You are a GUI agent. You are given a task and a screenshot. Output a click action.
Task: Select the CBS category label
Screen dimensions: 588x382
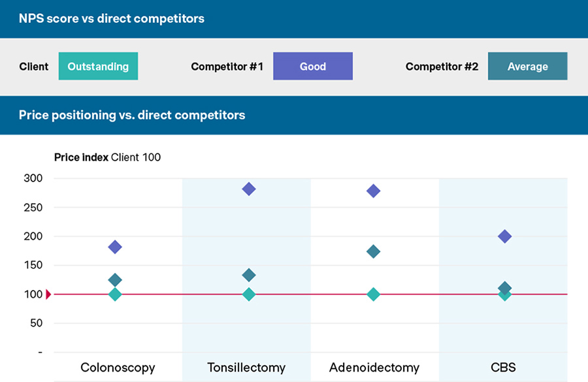point(503,368)
